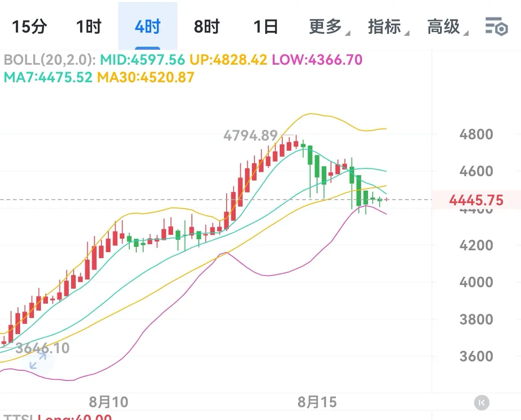Click the UP:4828.42 value
Viewport: 521px width, 420px height.
(228, 60)
